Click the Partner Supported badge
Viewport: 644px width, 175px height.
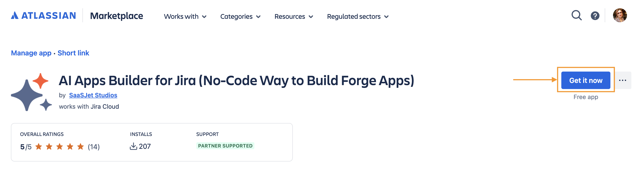(x=225, y=146)
